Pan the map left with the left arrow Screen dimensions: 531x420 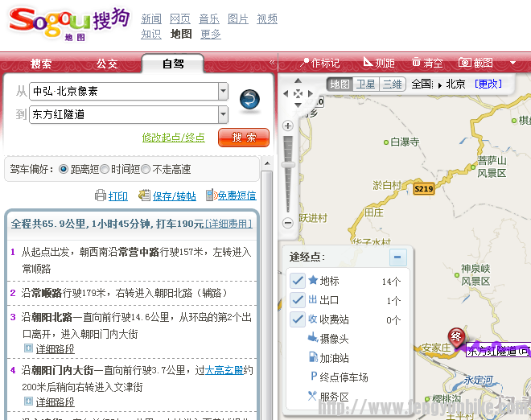tap(286, 93)
